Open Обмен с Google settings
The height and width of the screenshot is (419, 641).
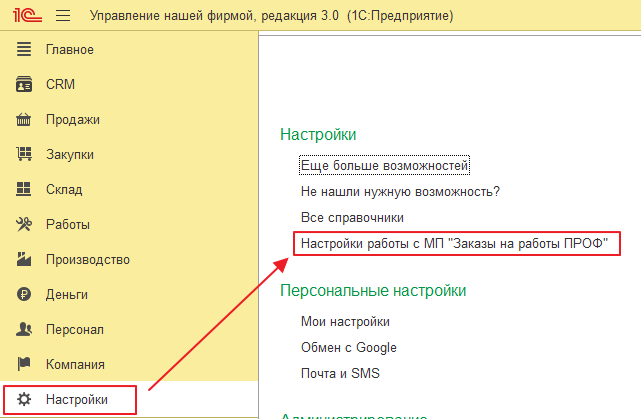tap(349, 347)
